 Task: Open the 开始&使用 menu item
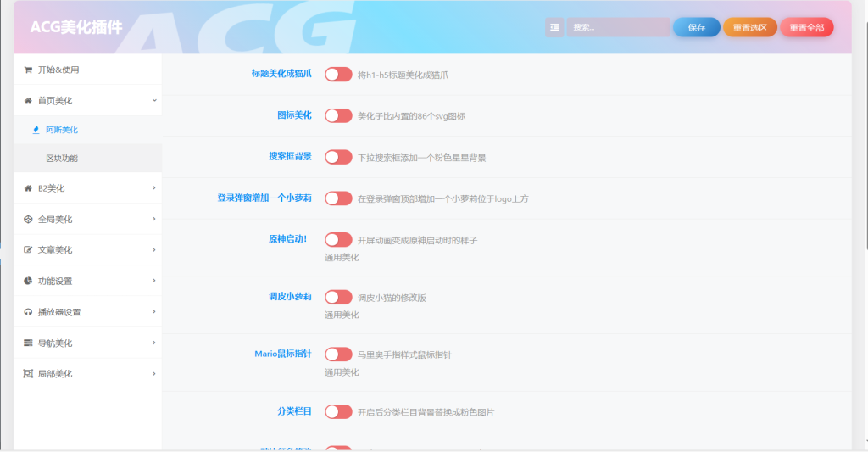tap(87, 70)
